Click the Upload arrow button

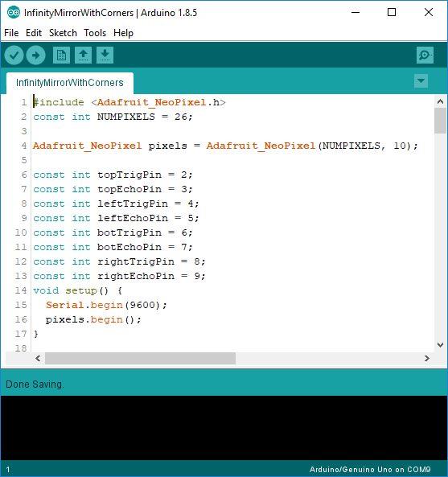pyautogui.click(x=36, y=56)
